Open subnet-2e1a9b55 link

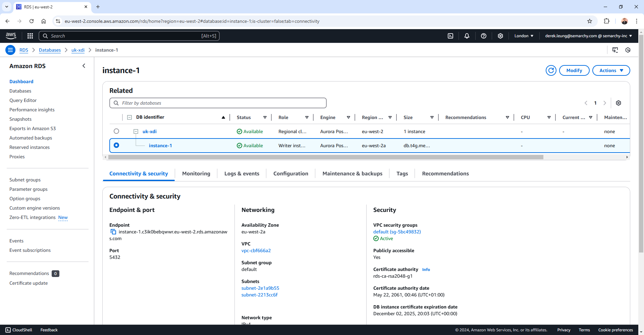260,288
